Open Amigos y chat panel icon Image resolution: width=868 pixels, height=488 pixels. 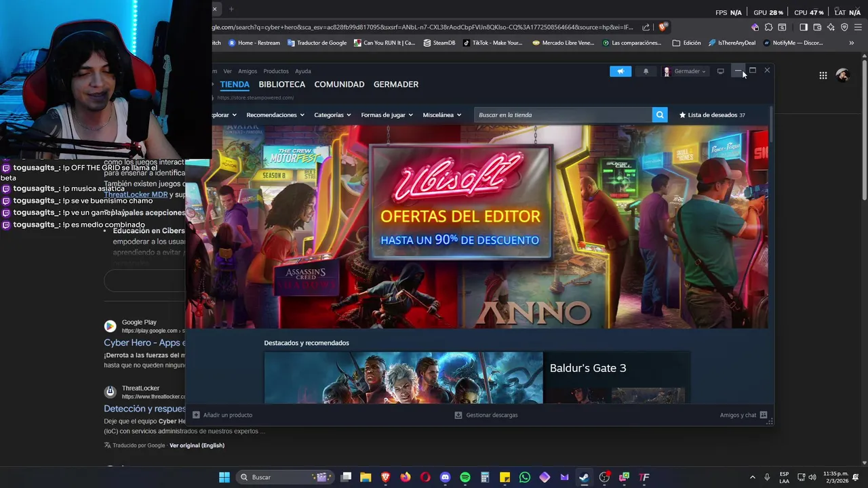click(764, 415)
